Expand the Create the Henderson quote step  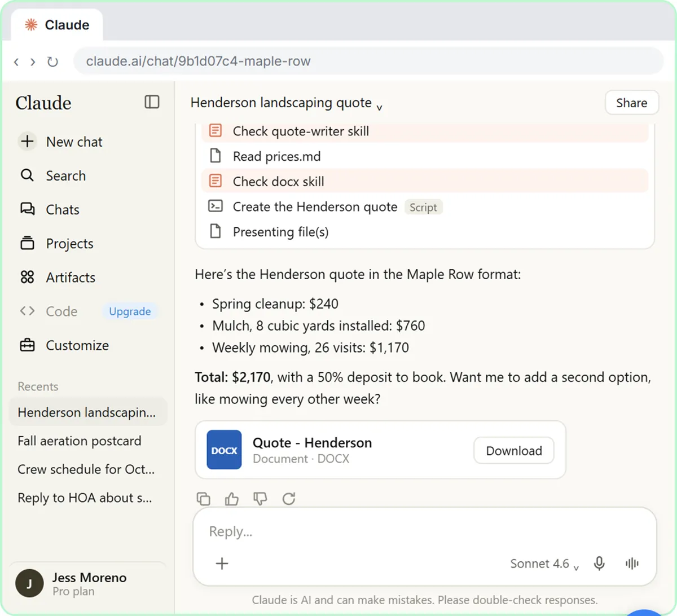(425, 206)
